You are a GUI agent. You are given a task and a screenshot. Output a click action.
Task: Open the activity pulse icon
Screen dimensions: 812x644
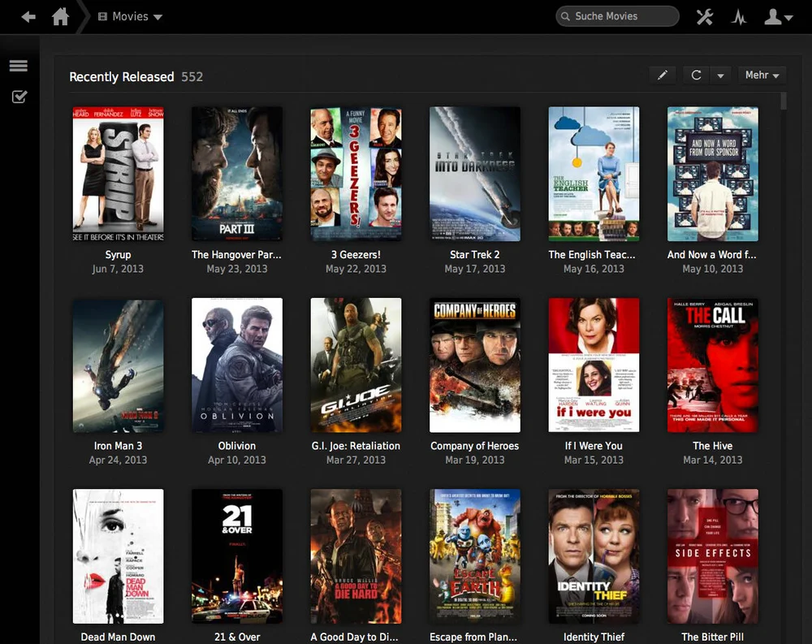(739, 17)
